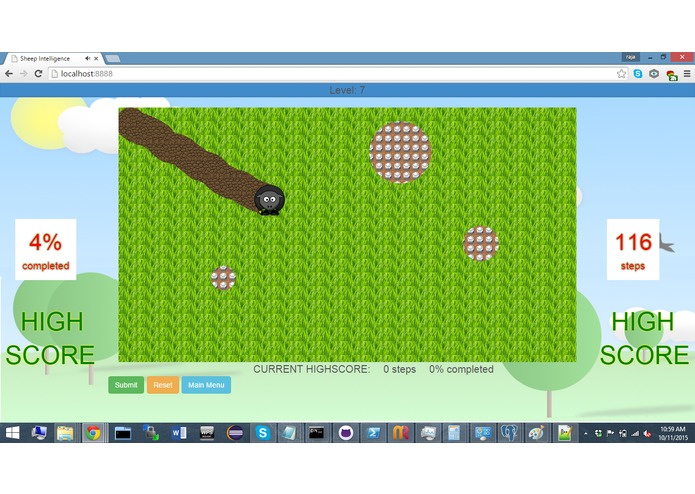Click the large rock patch on grass
The height and width of the screenshot is (494, 695).
tap(400, 152)
